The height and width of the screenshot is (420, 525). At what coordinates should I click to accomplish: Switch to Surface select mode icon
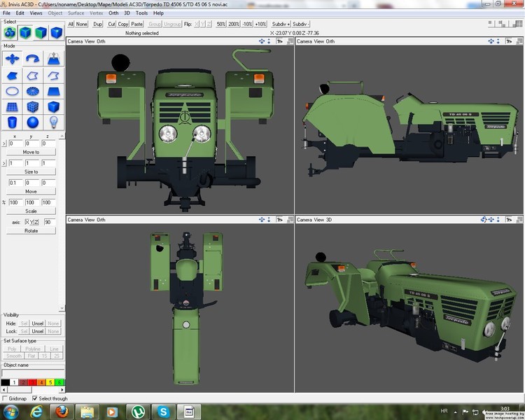[x=41, y=32]
